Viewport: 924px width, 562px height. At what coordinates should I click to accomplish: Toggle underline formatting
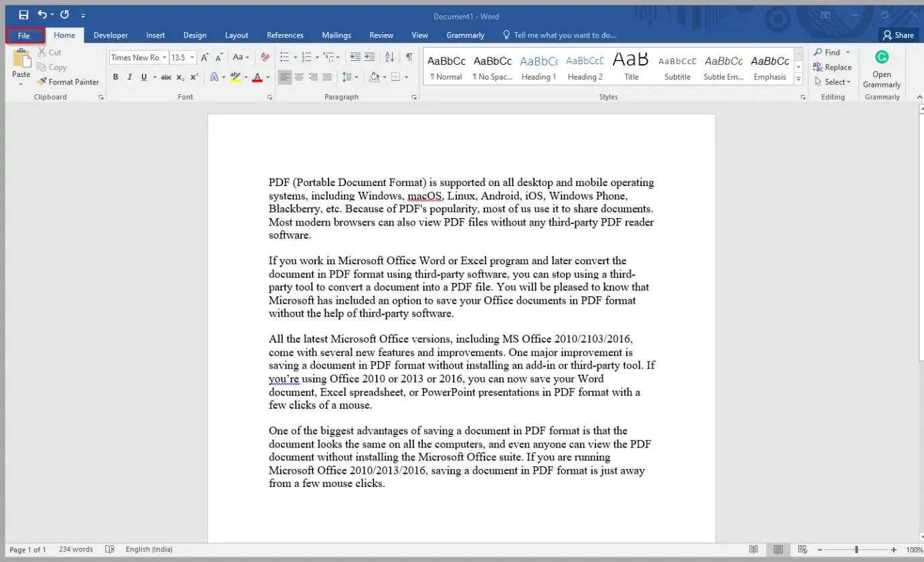click(x=144, y=77)
